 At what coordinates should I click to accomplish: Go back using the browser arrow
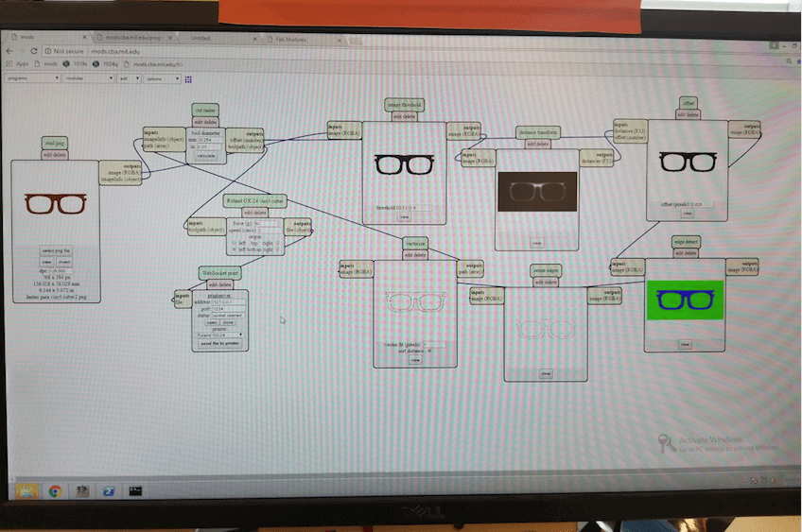pos(9,51)
